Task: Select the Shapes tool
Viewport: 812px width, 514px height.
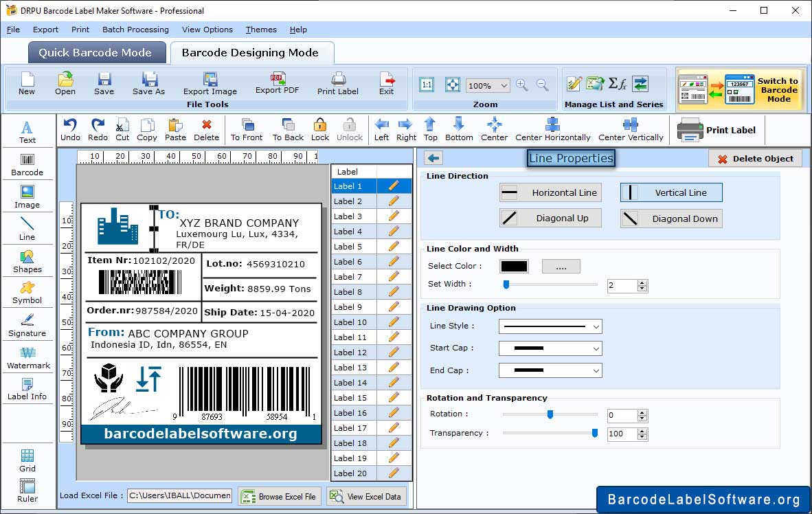Action: (27, 262)
